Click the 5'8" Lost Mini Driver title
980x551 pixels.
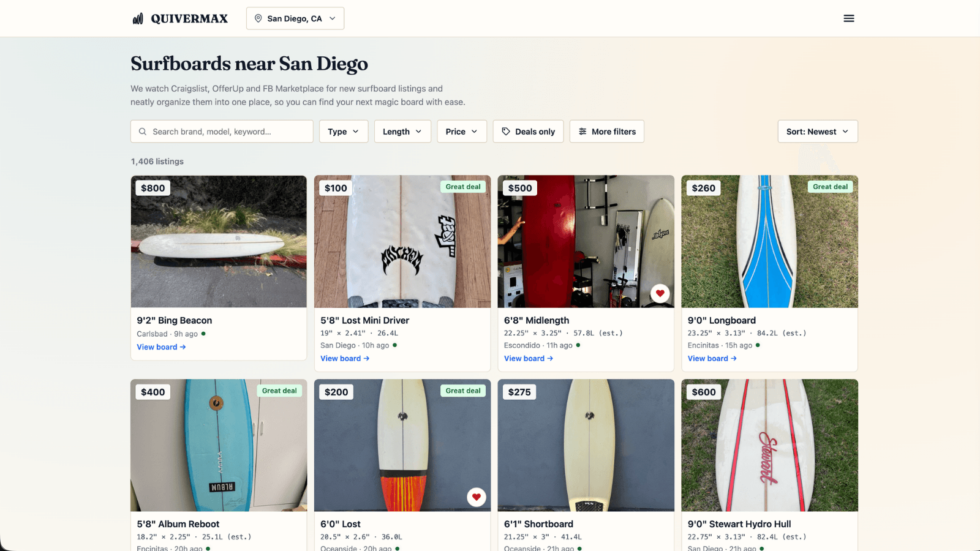[365, 320]
